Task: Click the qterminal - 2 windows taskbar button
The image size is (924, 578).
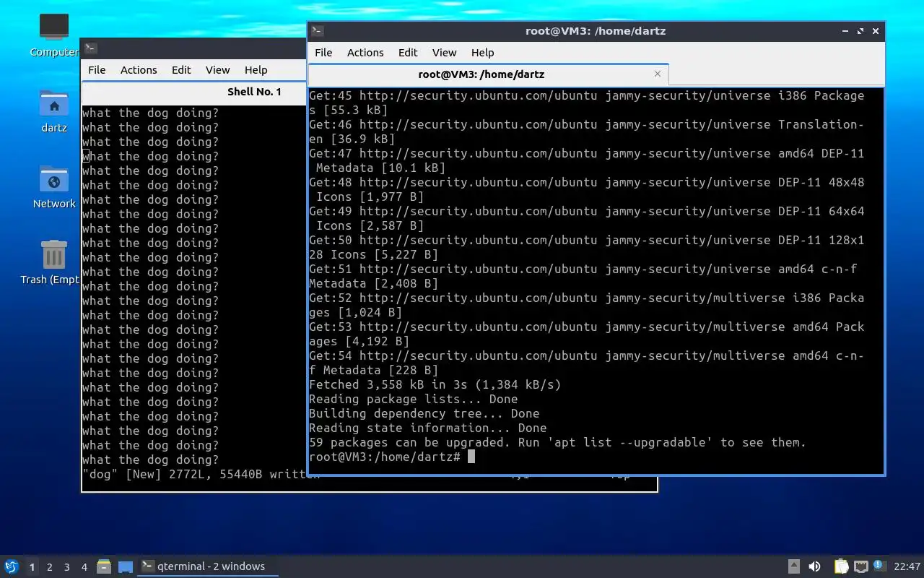Action: point(208,566)
